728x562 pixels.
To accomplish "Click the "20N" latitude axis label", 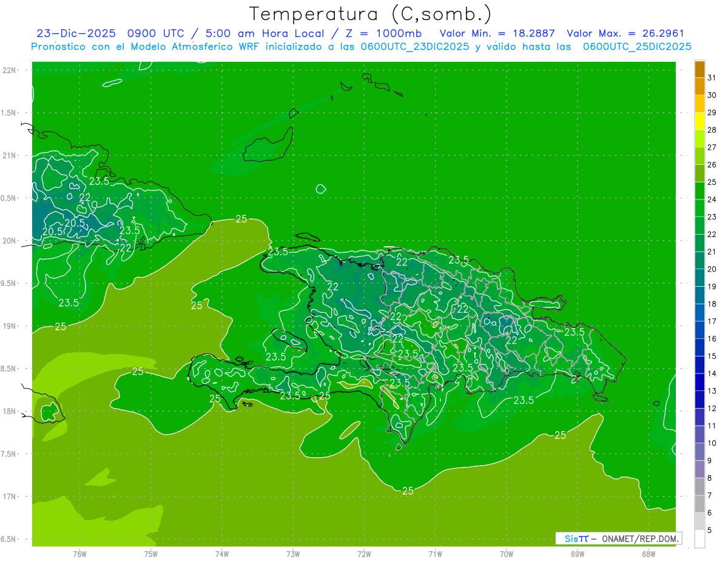I will pos(9,241).
